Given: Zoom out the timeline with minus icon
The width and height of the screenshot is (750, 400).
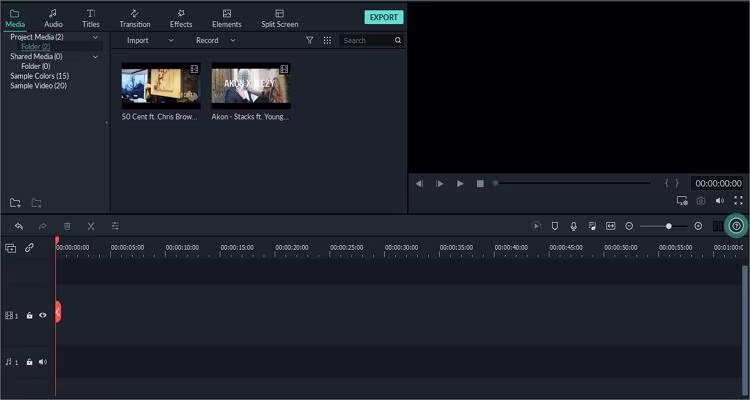Looking at the screenshot, I should (629, 226).
